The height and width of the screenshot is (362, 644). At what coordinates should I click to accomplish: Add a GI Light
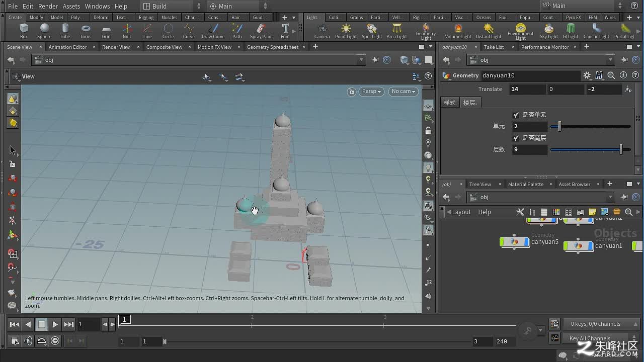click(571, 31)
